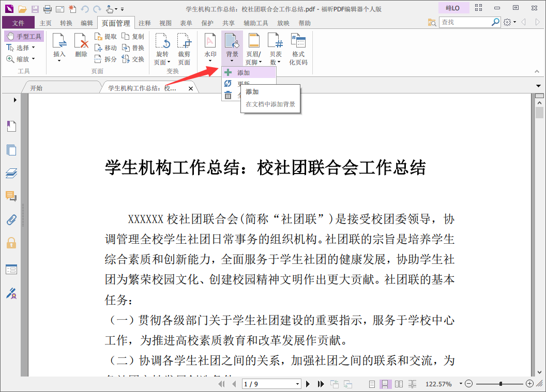Open Bates Numbering (贝茨数) tool
546x392 pixels.
[276, 49]
